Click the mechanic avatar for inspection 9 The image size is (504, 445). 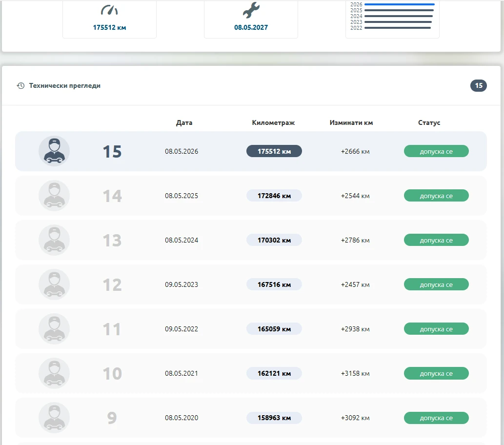point(54,418)
